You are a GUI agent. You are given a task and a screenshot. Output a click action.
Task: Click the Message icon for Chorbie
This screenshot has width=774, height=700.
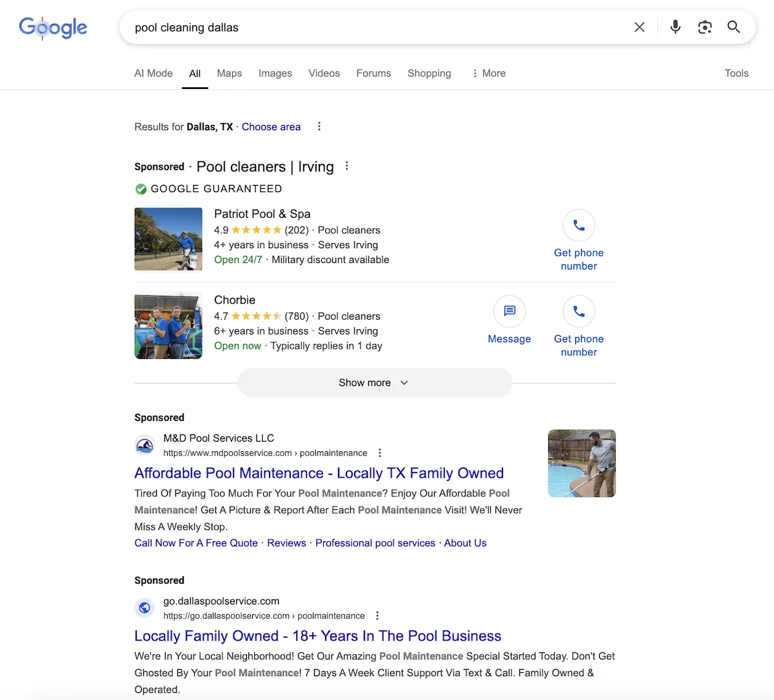(x=510, y=312)
